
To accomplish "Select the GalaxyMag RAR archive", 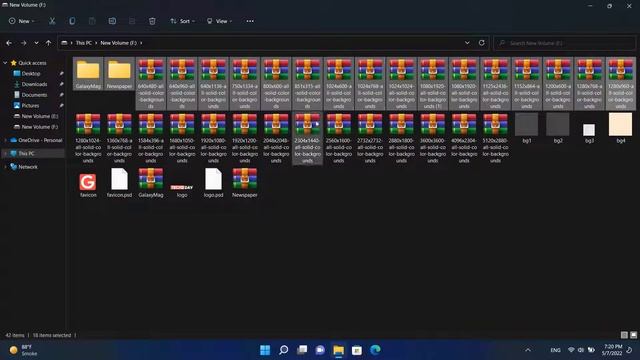I will pyautogui.click(x=151, y=183).
